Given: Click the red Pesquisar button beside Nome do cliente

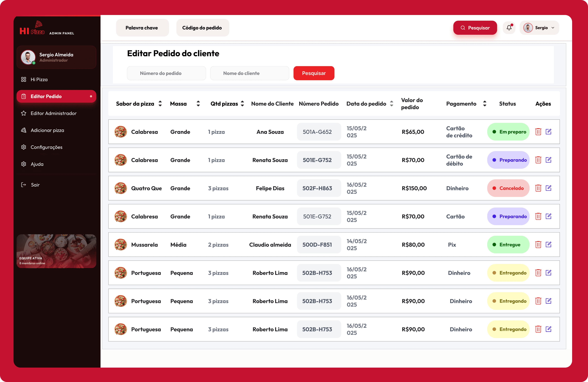Looking at the screenshot, I should [314, 73].
